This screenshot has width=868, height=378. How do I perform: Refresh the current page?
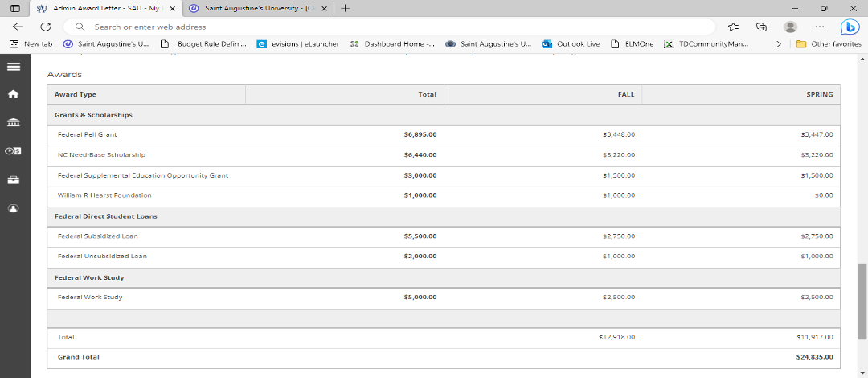46,27
